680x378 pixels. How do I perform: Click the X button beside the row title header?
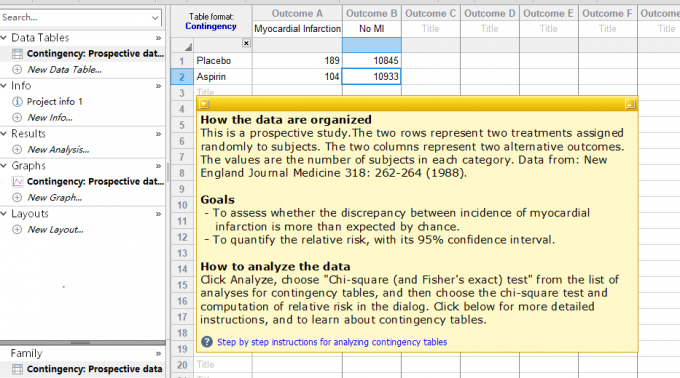246,43
